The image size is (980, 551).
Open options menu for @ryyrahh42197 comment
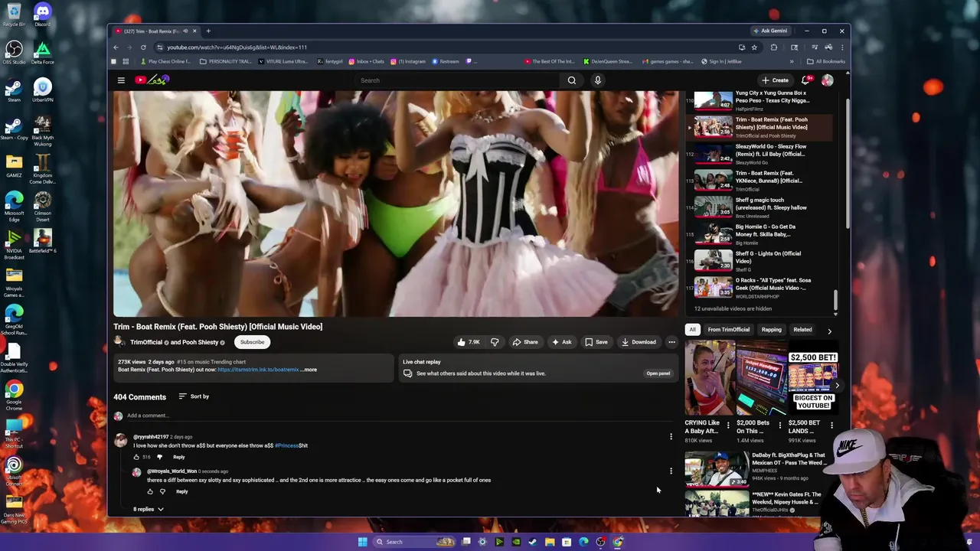point(671,437)
